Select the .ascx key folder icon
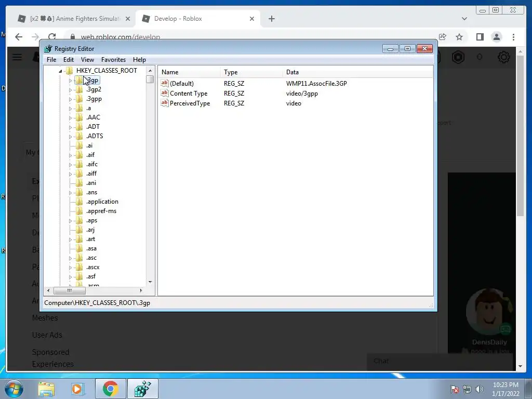The width and height of the screenshot is (532, 399). 79,267
